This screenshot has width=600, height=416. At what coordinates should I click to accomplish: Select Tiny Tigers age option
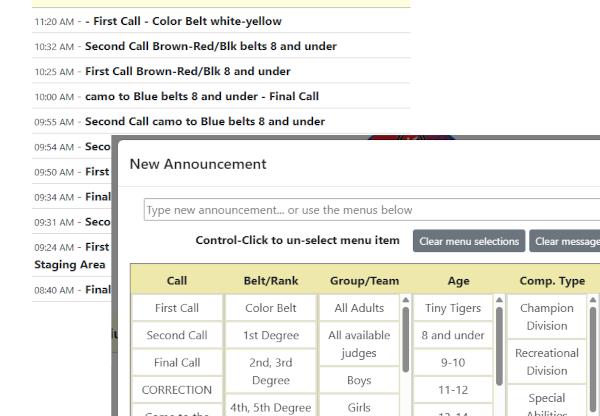pyautogui.click(x=453, y=308)
